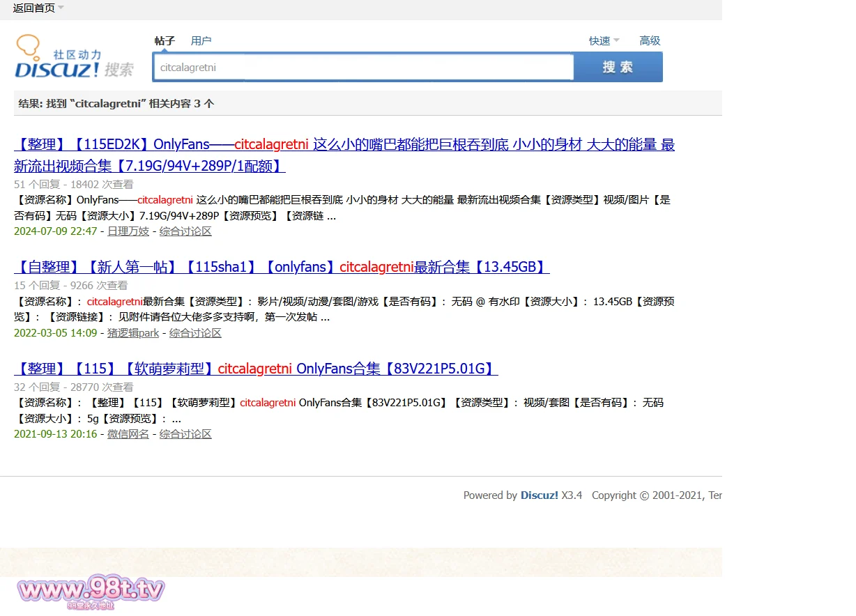Visit author 微信网名's profile
The width and height of the screenshot is (856, 616).
click(128, 434)
